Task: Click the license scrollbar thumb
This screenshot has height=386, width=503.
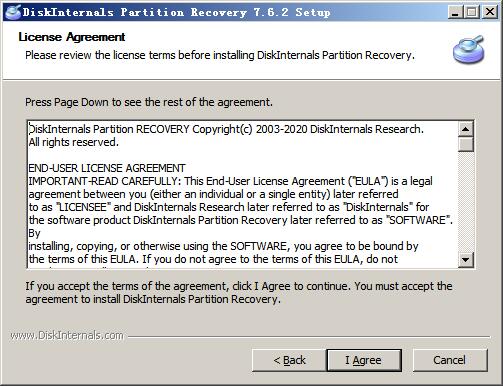Action: [x=466, y=144]
